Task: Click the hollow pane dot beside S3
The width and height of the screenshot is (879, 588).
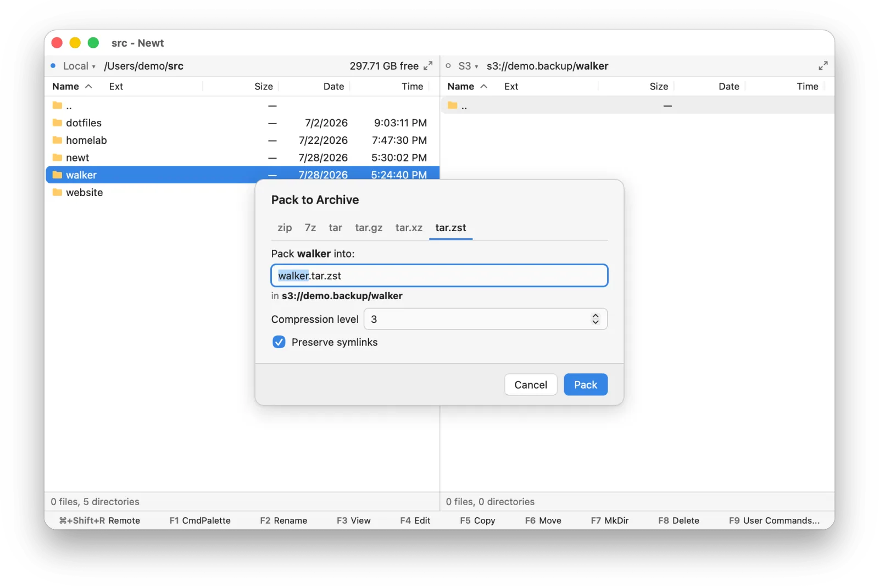Action: (x=448, y=66)
